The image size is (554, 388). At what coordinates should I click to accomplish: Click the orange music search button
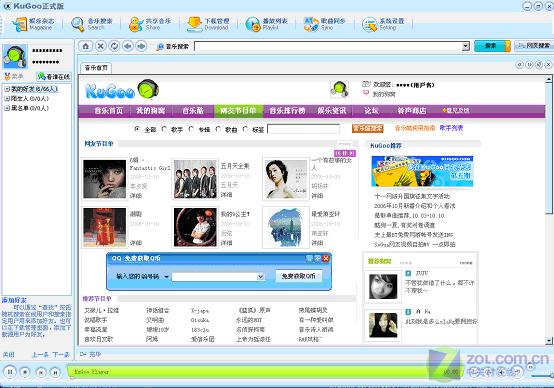click(368, 128)
